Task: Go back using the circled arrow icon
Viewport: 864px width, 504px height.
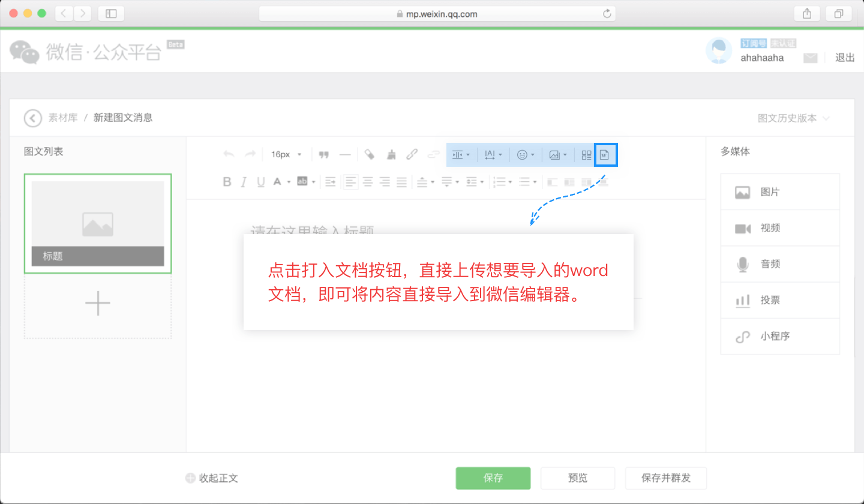Action: tap(32, 118)
